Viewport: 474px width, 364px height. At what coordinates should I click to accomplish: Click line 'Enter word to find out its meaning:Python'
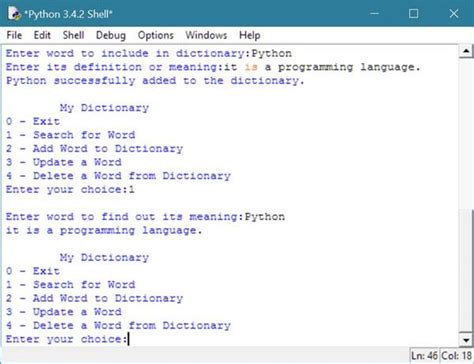145,217
